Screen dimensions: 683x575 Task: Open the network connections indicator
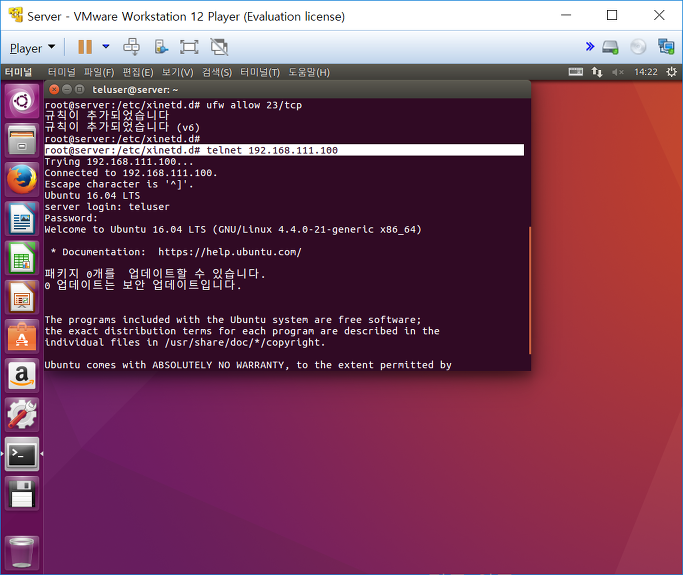pos(597,72)
